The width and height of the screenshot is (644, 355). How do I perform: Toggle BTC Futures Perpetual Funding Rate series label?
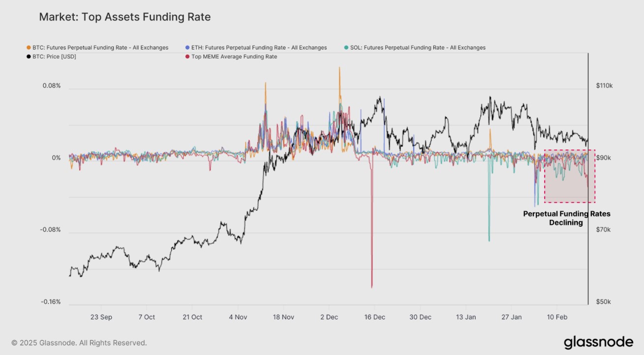pos(100,48)
